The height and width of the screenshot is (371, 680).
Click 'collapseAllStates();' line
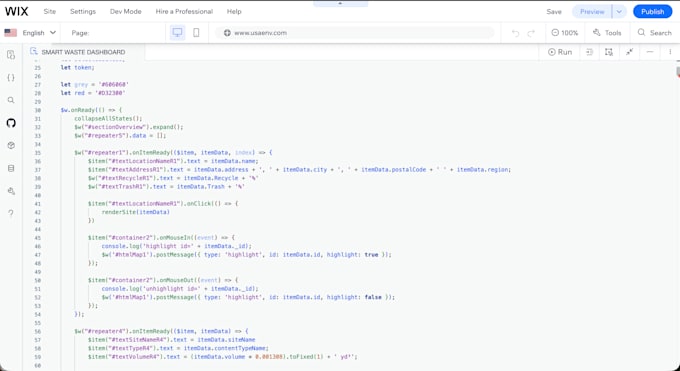tap(108, 118)
